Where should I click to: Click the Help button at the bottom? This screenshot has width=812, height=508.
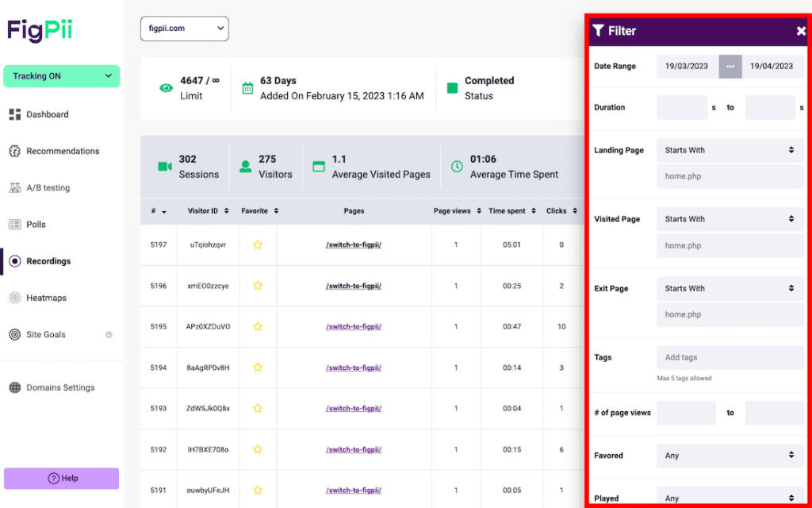[61, 479]
